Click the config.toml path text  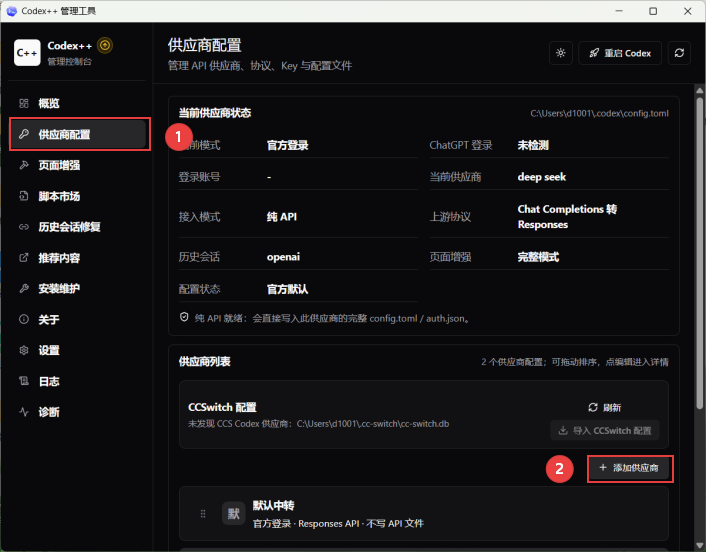tap(599, 114)
